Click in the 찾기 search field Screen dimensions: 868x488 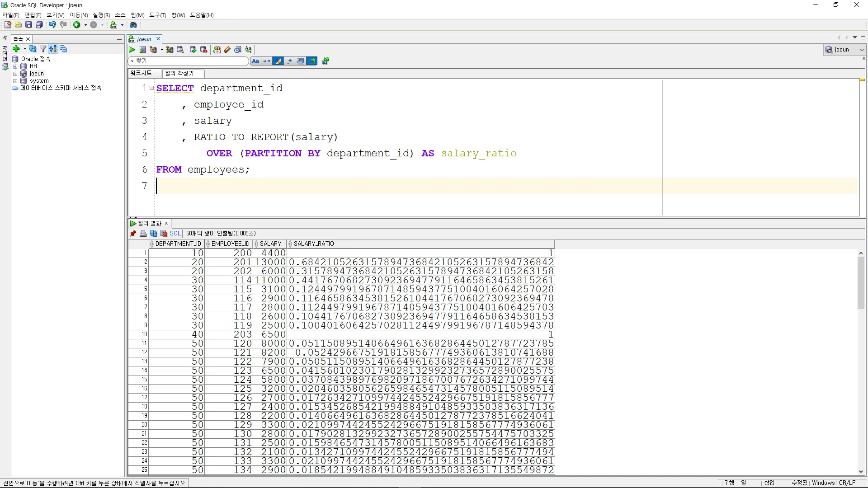(190, 61)
